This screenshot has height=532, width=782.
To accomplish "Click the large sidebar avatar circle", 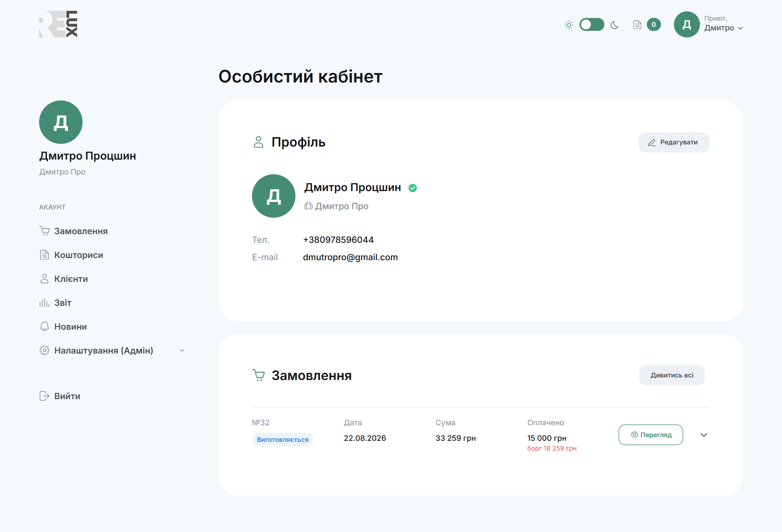I will coord(61,122).
